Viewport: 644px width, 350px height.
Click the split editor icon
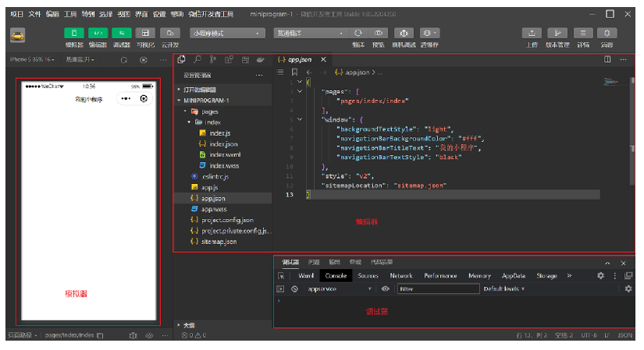coord(607,59)
